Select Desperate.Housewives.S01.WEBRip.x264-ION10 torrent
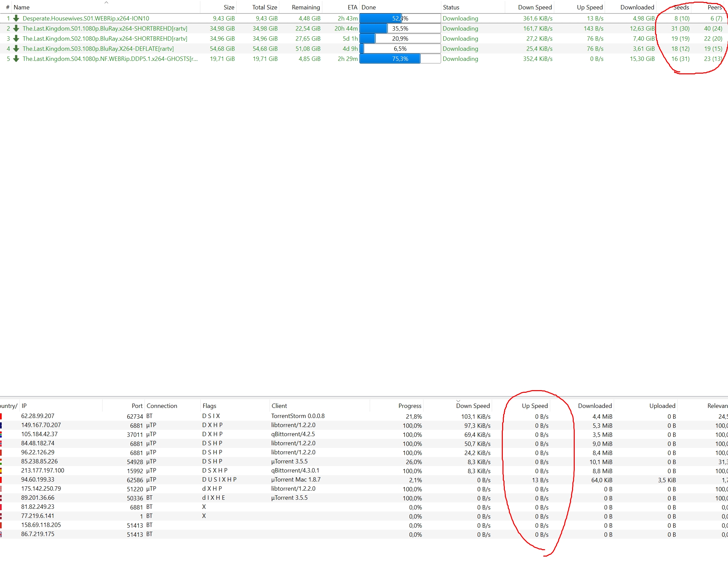 (364, 18)
